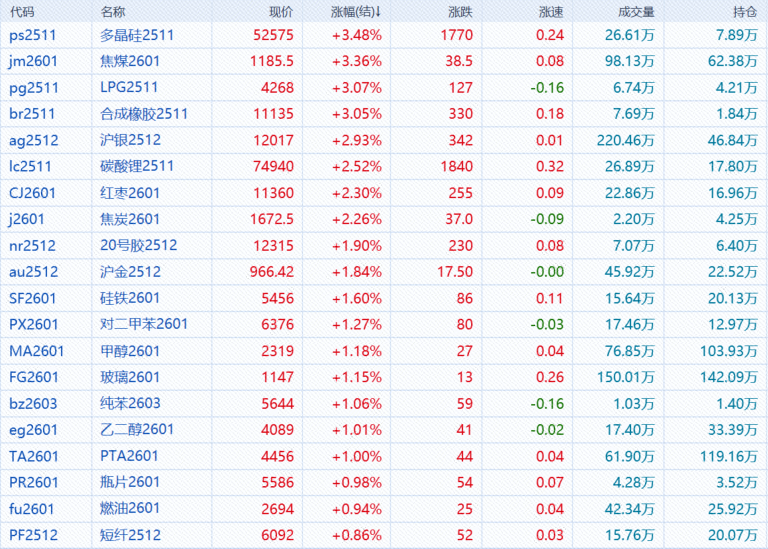Viewport: 768px width, 549px height.
Task: Select the name 甲醇2601
Action: coord(130,351)
